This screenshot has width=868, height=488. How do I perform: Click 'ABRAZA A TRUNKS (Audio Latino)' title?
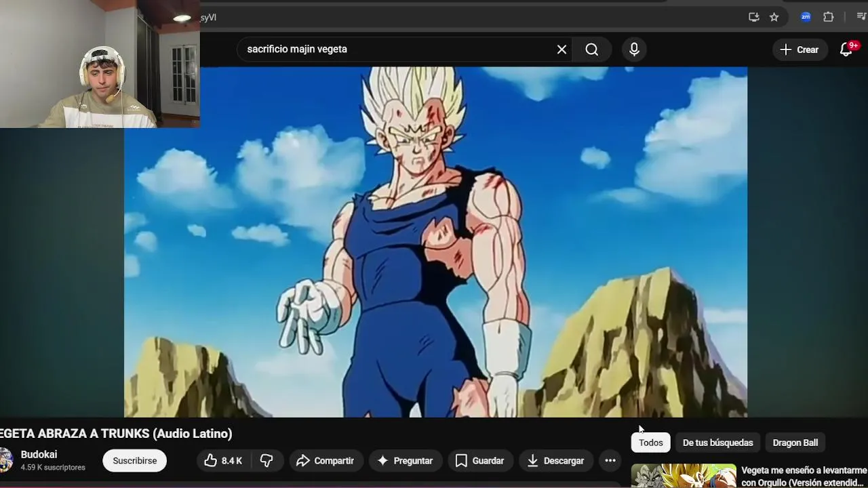click(135, 434)
